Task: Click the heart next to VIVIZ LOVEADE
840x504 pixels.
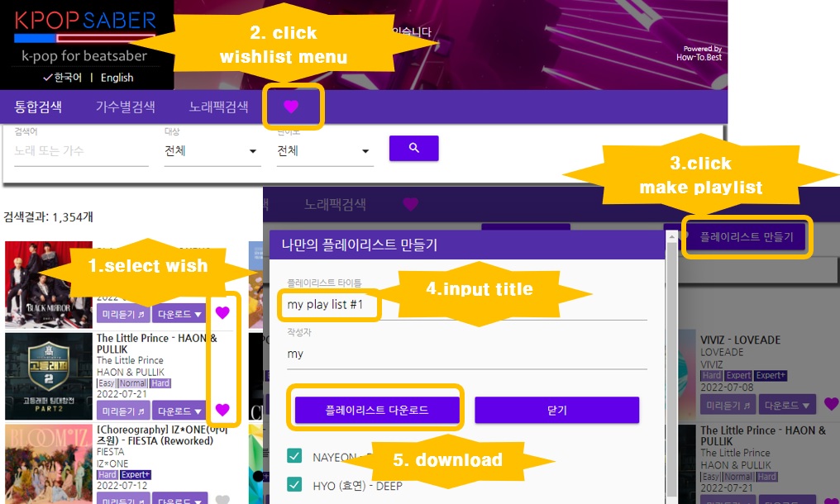Action: click(831, 404)
